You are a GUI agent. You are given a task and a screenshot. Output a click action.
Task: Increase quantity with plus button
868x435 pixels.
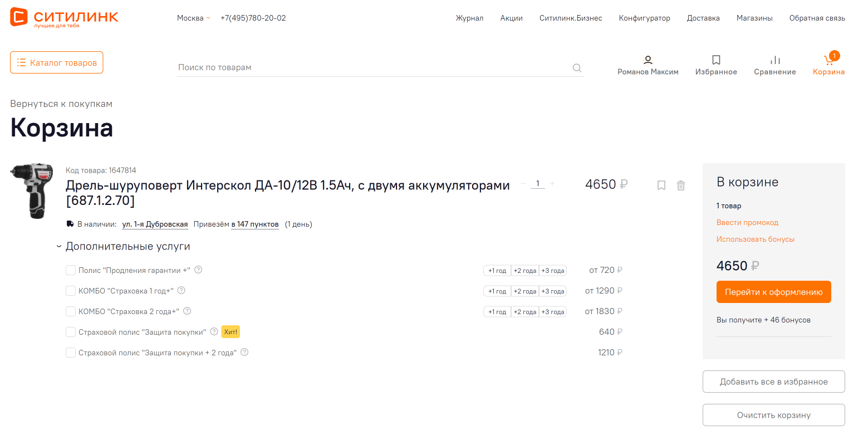pos(552,184)
